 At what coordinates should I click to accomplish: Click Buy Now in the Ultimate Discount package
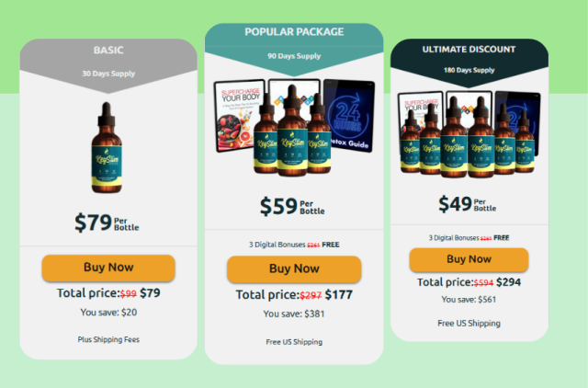pos(469,259)
